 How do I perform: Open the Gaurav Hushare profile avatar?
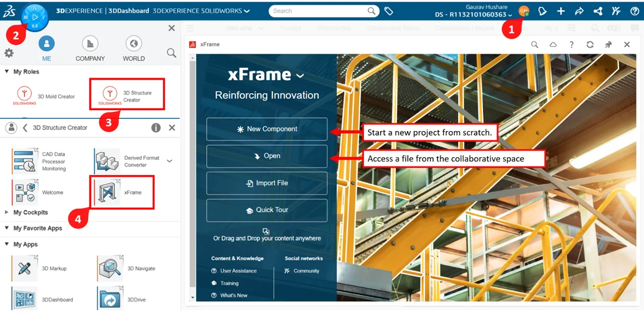(524, 11)
